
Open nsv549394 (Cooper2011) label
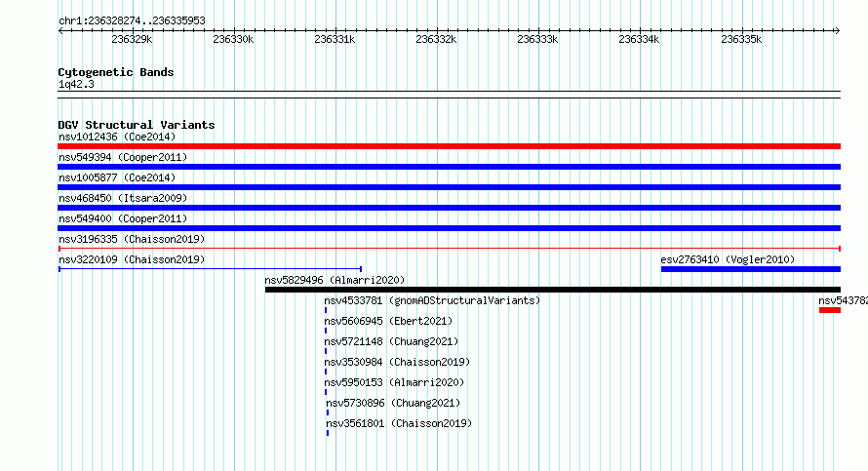click(x=123, y=157)
